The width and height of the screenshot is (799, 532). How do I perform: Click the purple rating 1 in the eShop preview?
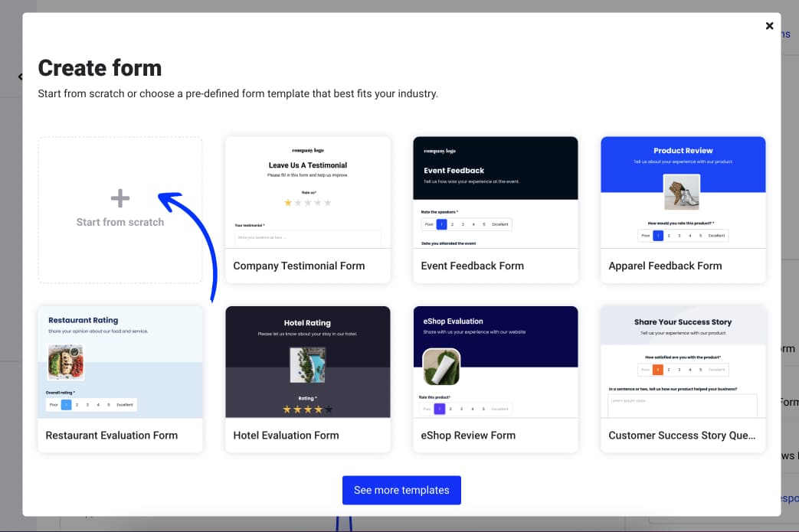click(439, 409)
